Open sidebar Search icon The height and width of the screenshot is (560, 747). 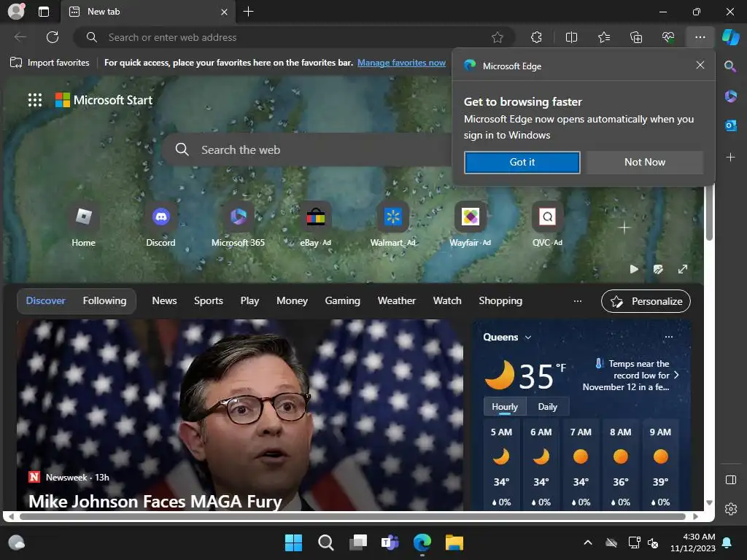coord(730,66)
